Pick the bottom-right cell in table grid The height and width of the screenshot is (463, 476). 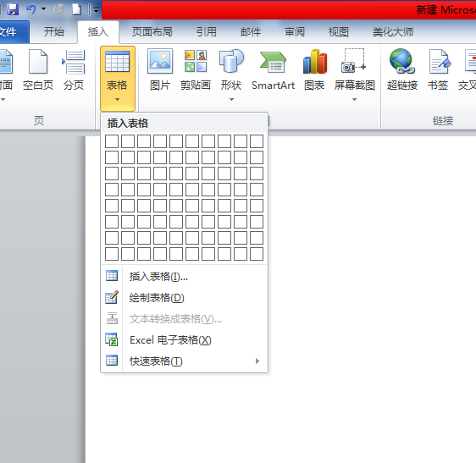(x=257, y=254)
